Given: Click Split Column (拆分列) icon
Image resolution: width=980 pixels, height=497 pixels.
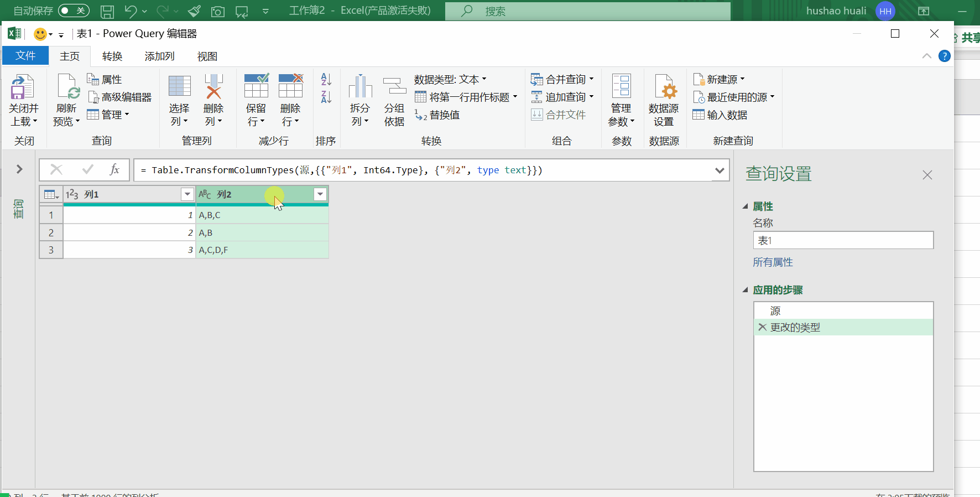Looking at the screenshot, I should (361, 87).
